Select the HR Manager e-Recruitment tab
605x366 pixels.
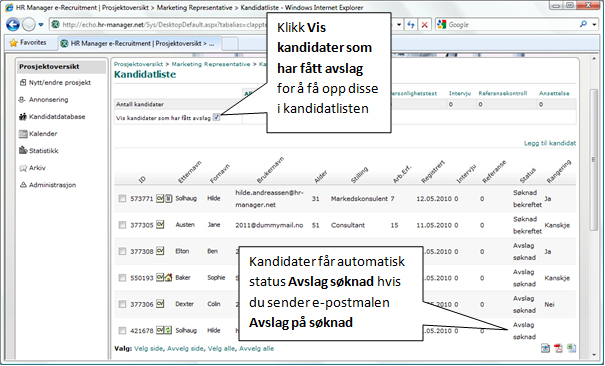(x=139, y=43)
